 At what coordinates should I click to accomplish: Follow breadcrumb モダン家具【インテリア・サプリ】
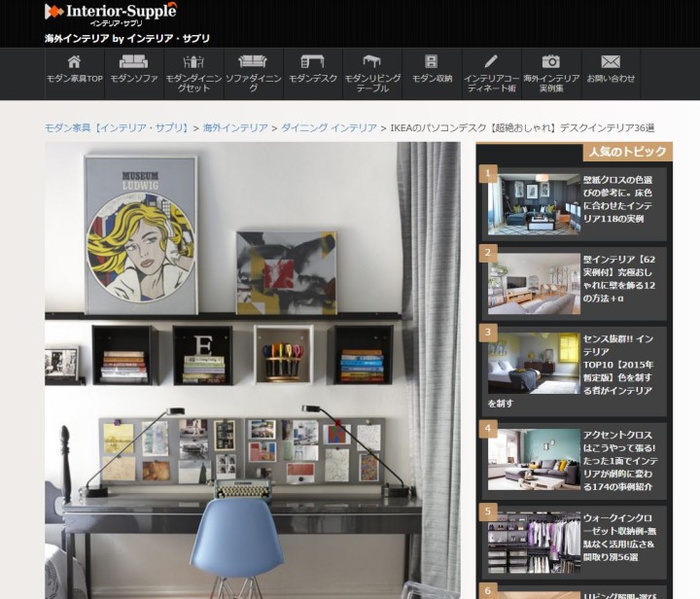(x=117, y=128)
